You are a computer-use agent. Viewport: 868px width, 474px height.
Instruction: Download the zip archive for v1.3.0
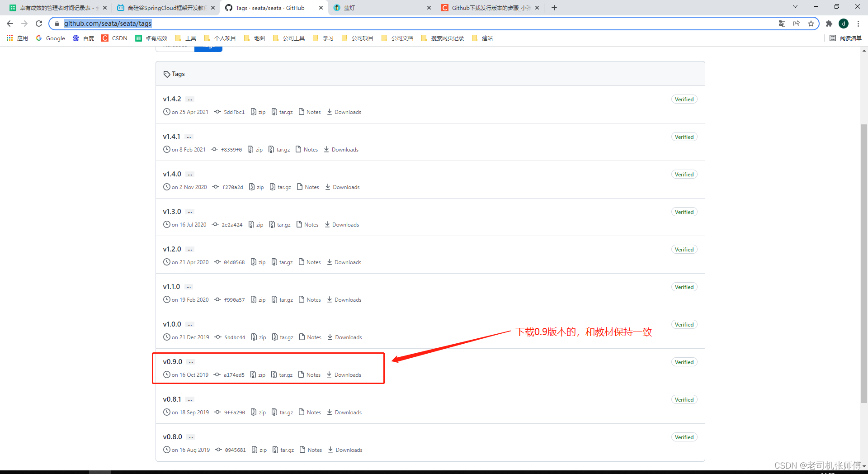point(256,224)
